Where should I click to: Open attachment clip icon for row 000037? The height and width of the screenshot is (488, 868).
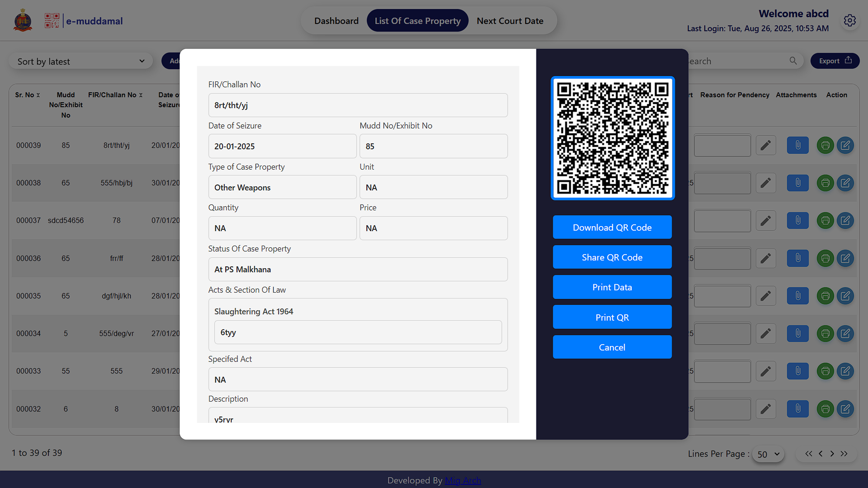[797, 220]
